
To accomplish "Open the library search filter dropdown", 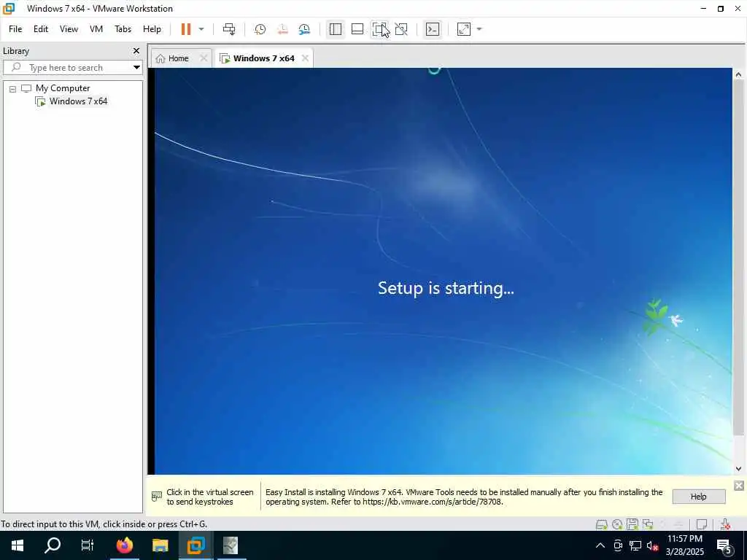I will (136, 68).
